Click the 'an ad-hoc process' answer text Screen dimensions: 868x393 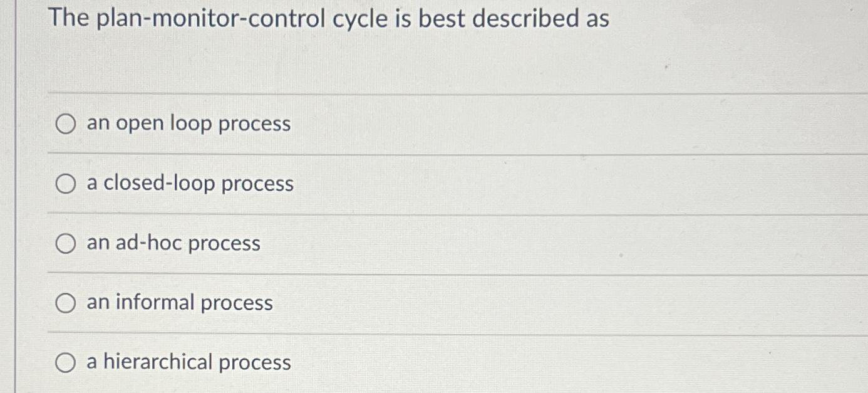click(173, 244)
